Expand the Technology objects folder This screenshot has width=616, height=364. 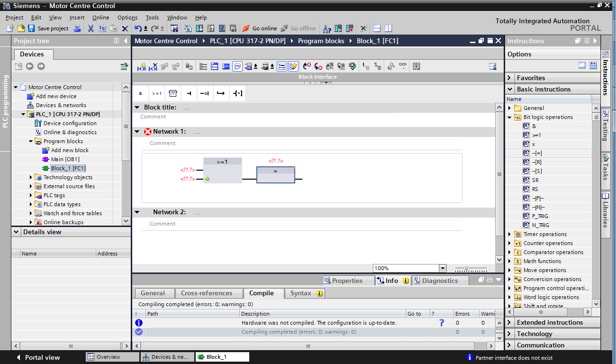(31, 177)
